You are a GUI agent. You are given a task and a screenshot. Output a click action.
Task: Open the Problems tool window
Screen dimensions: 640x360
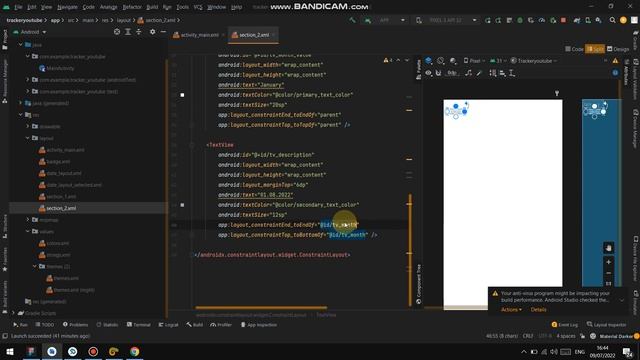(76, 325)
